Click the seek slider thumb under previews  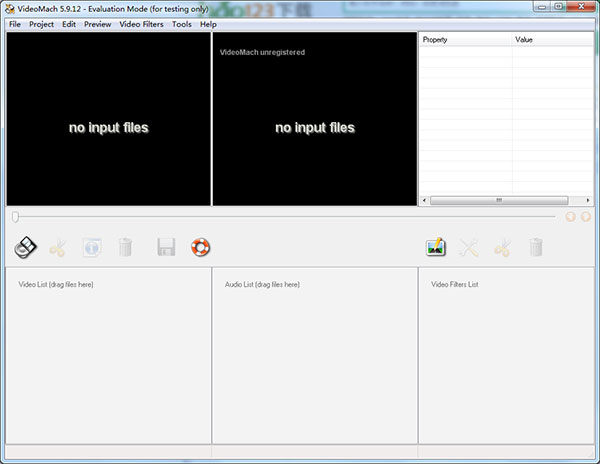point(15,217)
